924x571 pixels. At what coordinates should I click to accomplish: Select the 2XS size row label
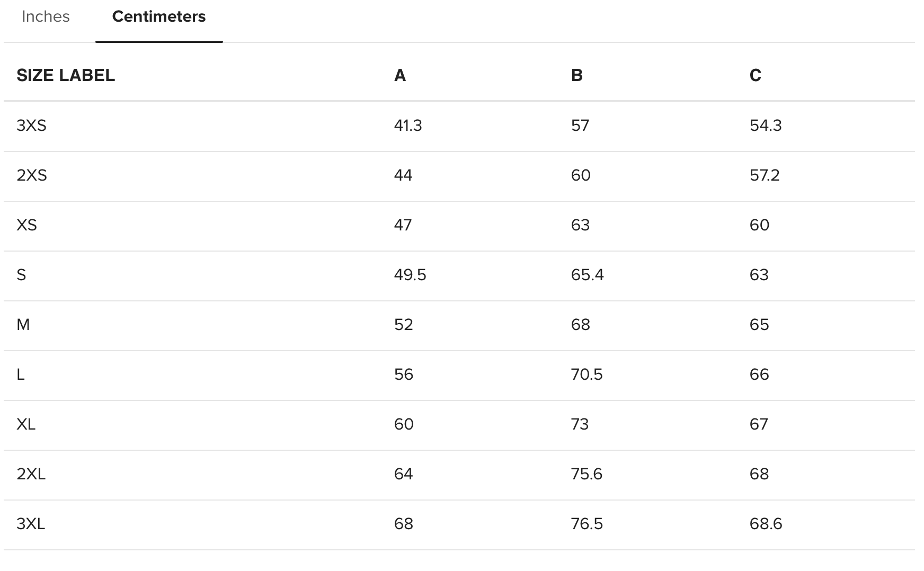tap(32, 175)
